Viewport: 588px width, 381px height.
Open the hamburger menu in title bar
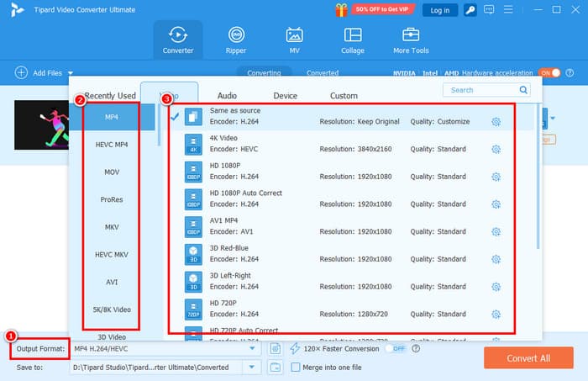point(508,9)
